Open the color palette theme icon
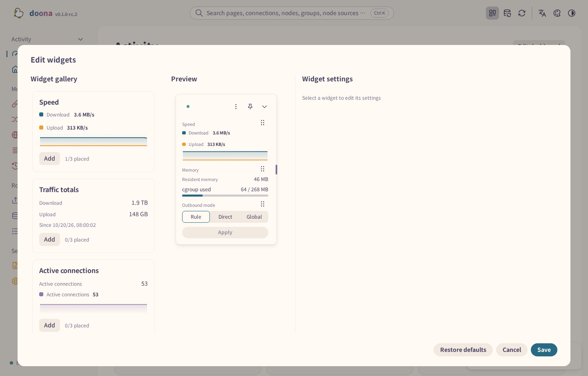 pos(557,13)
